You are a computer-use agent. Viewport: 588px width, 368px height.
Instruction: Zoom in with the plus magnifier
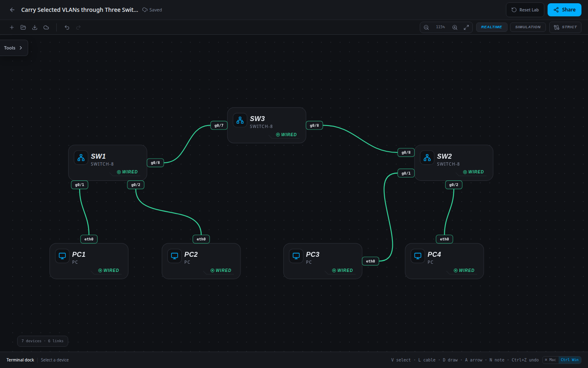pos(455,27)
